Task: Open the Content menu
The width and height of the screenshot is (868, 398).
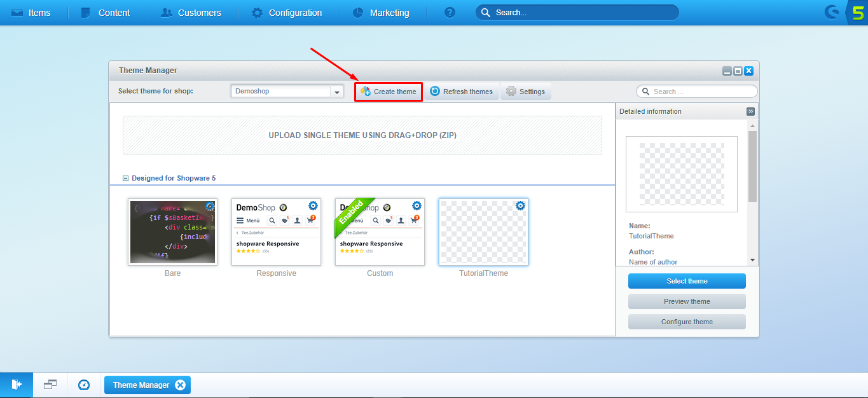Action: pos(106,13)
